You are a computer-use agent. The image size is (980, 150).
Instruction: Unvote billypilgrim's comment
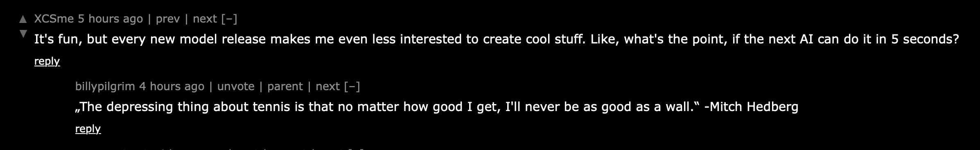(x=236, y=86)
